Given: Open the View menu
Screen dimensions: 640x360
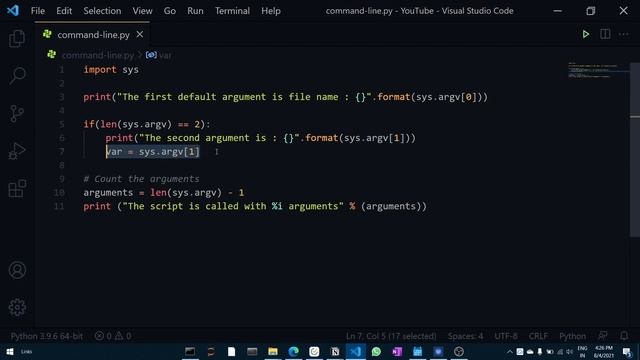Looking at the screenshot, I should click(142, 11).
